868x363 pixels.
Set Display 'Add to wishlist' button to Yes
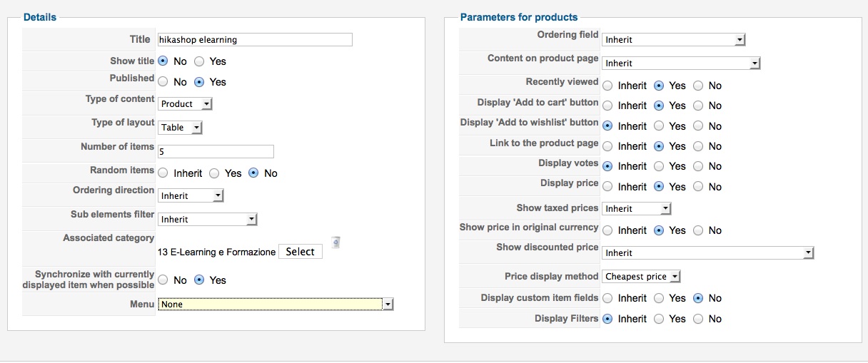point(660,126)
